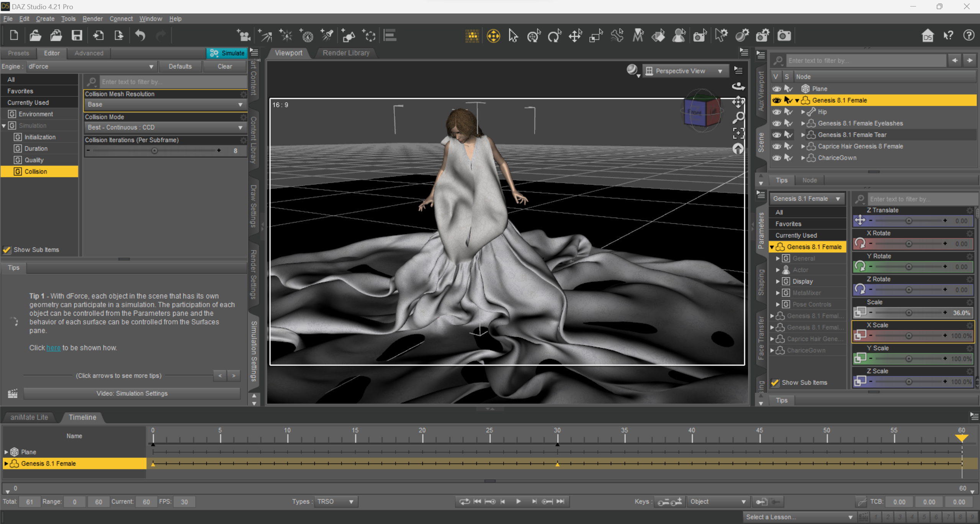The width and height of the screenshot is (980, 524).
Task: Uncheck Show Sub Items in Simulation Settings
Action: pyautogui.click(x=7, y=250)
